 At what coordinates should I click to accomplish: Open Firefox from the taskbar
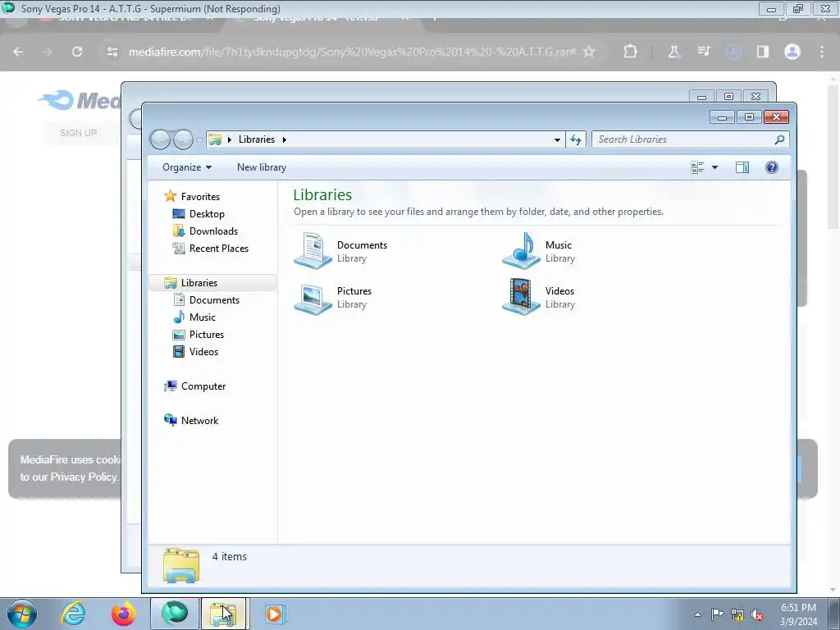coord(123,614)
